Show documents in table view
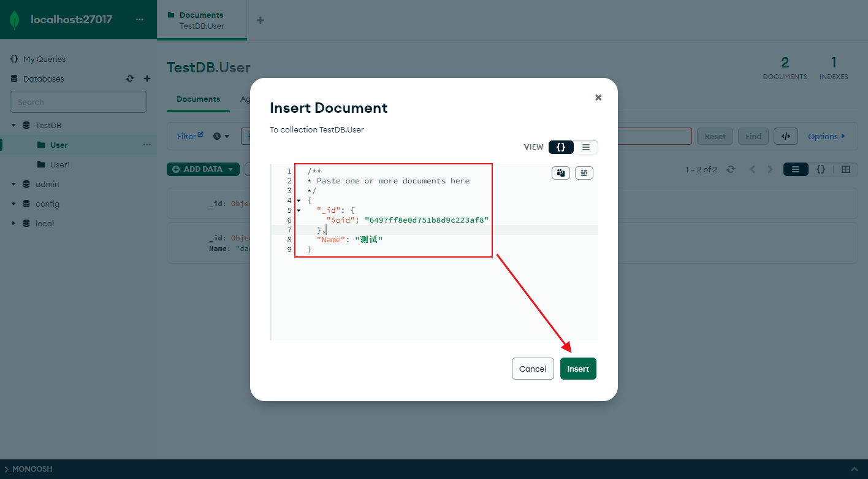The width and height of the screenshot is (868, 479). point(846,169)
